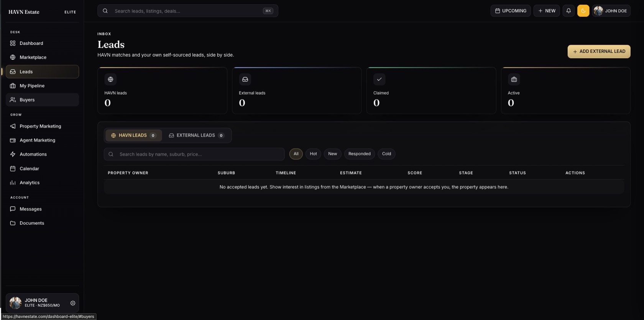Click the Property Marketing megaphone icon
644x320 pixels.
point(13,126)
